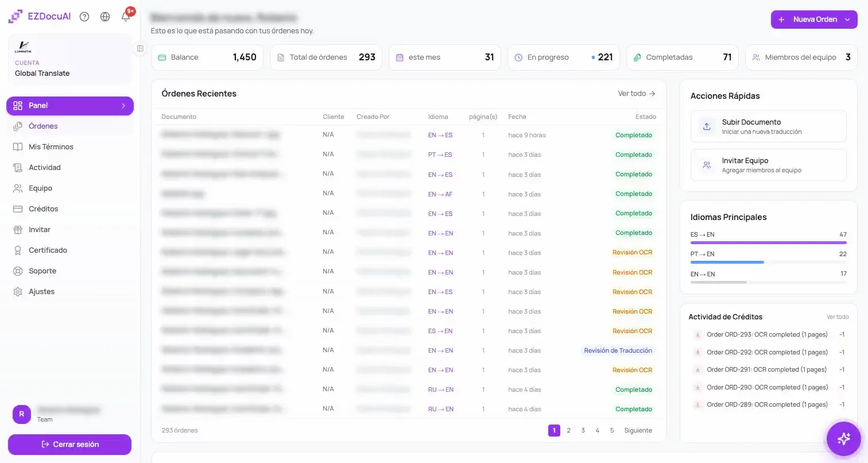Image resolution: width=868 pixels, height=463 pixels.
Task: Click the ES → EN language progress bar
Action: (768, 243)
